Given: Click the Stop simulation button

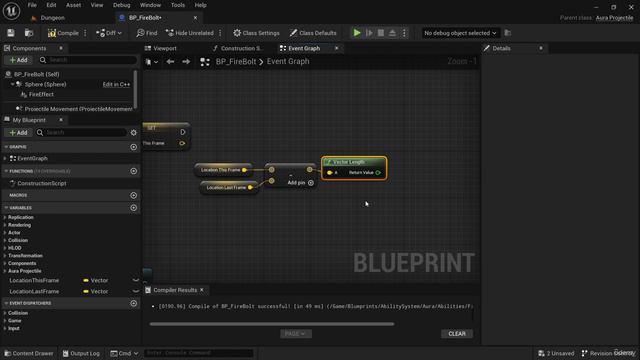Looking at the screenshot, I should pos(380,33).
